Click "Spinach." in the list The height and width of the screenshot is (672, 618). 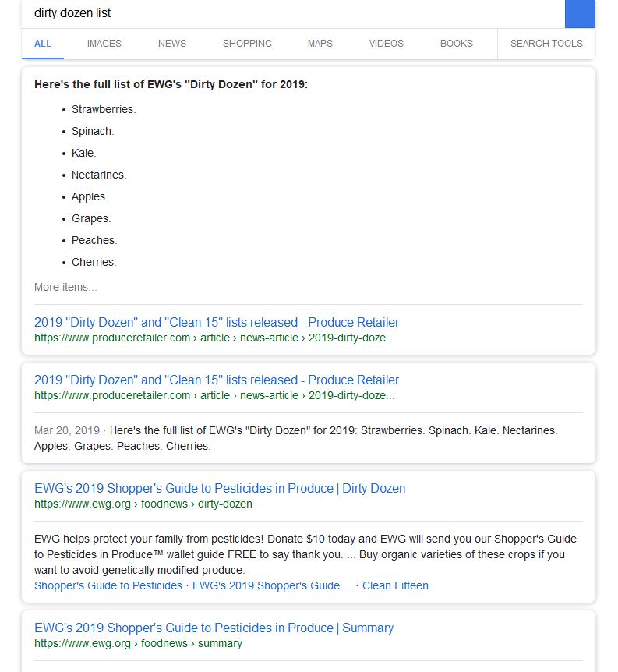coord(93,132)
